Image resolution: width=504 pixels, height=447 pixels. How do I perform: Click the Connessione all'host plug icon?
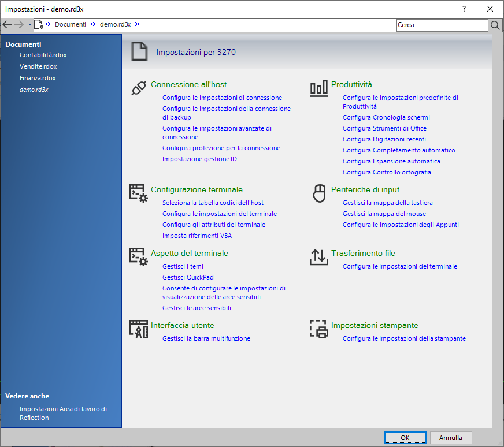[138, 88]
